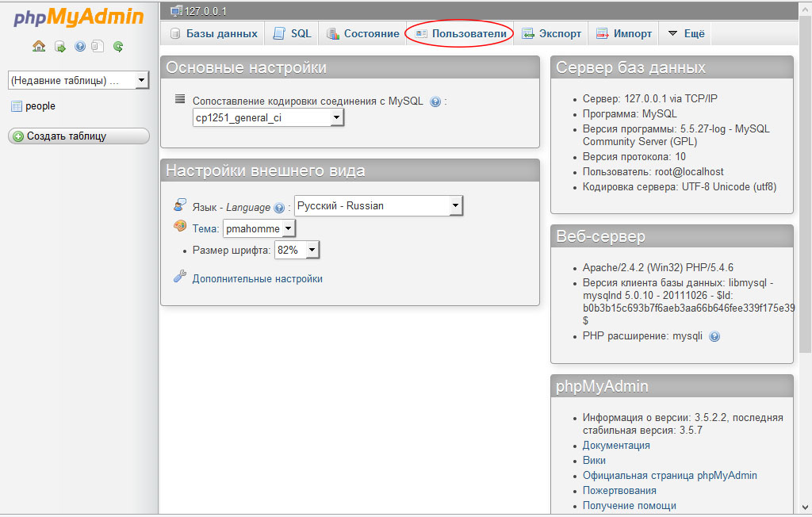Open help icon next to MySQL collation label

pos(435,101)
